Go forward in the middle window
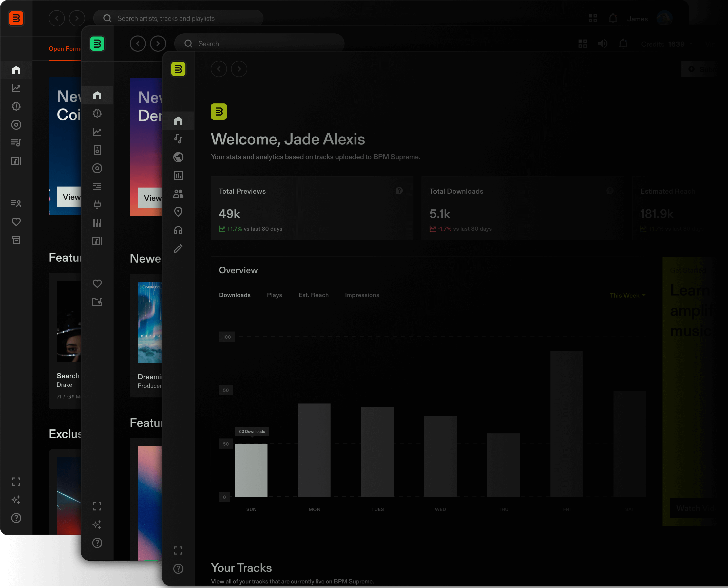This screenshot has height=588, width=728. pyautogui.click(x=158, y=44)
